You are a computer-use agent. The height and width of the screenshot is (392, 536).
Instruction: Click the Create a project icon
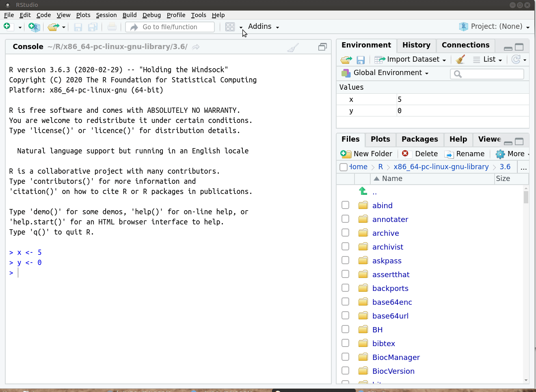[35, 27]
